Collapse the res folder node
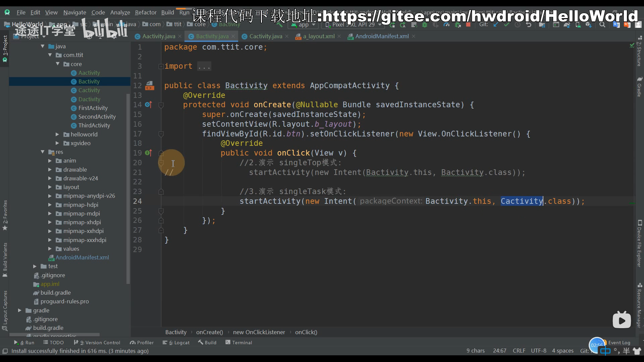The image size is (644, 362). pyautogui.click(x=43, y=152)
